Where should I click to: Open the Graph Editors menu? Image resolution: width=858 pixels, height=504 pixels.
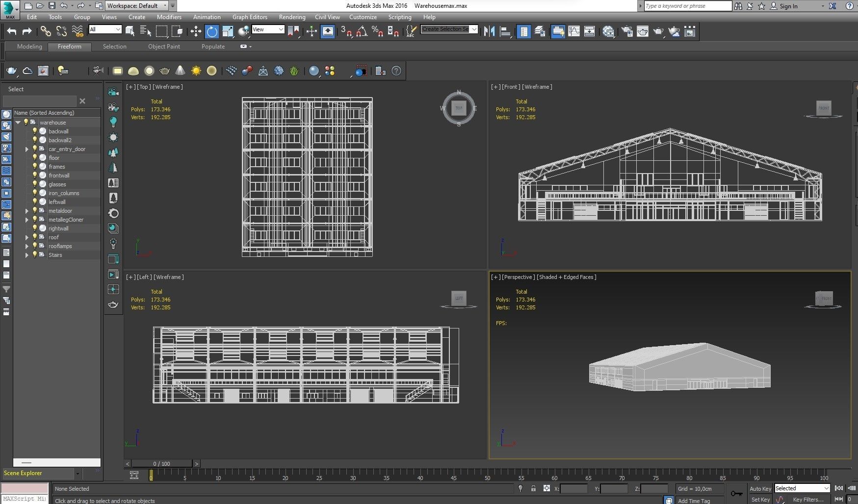coord(250,17)
